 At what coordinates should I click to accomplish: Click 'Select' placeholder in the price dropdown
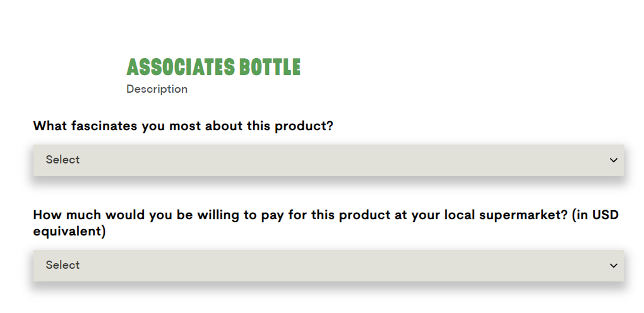click(x=63, y=265)
